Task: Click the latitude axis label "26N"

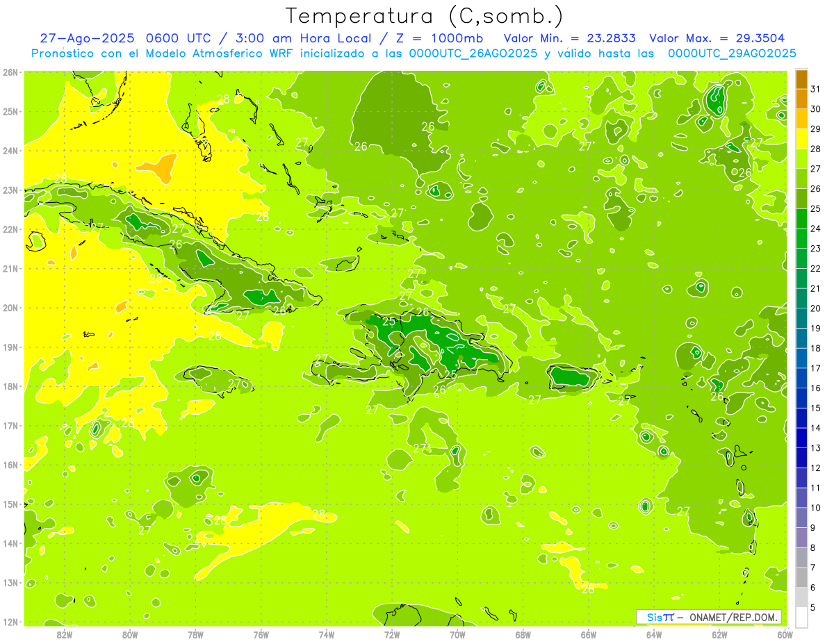Action: (x=10, y=72)
